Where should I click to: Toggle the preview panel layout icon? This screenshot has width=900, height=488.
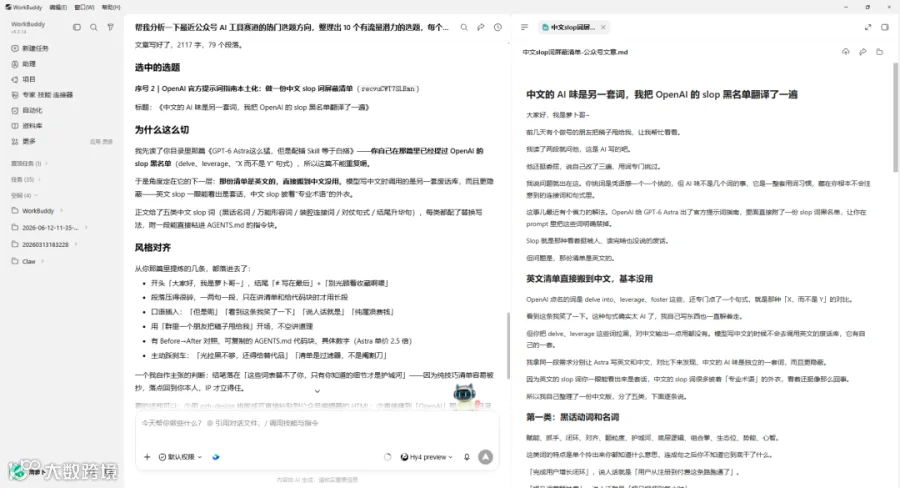(885, 27)
